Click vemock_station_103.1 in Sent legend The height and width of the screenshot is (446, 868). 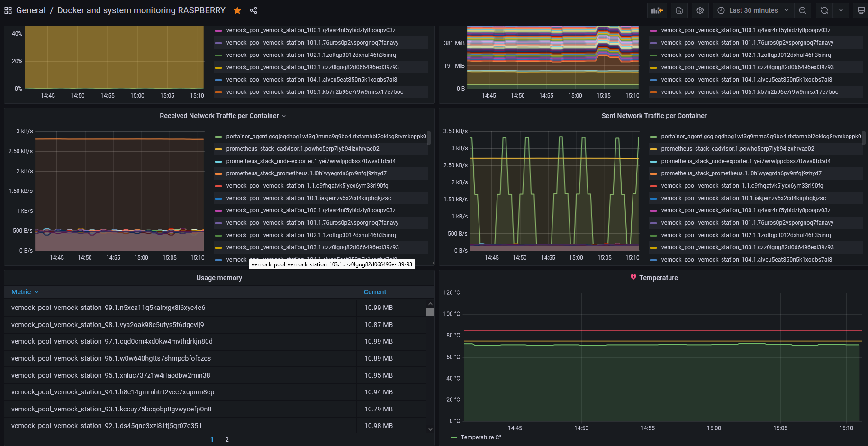747,247
